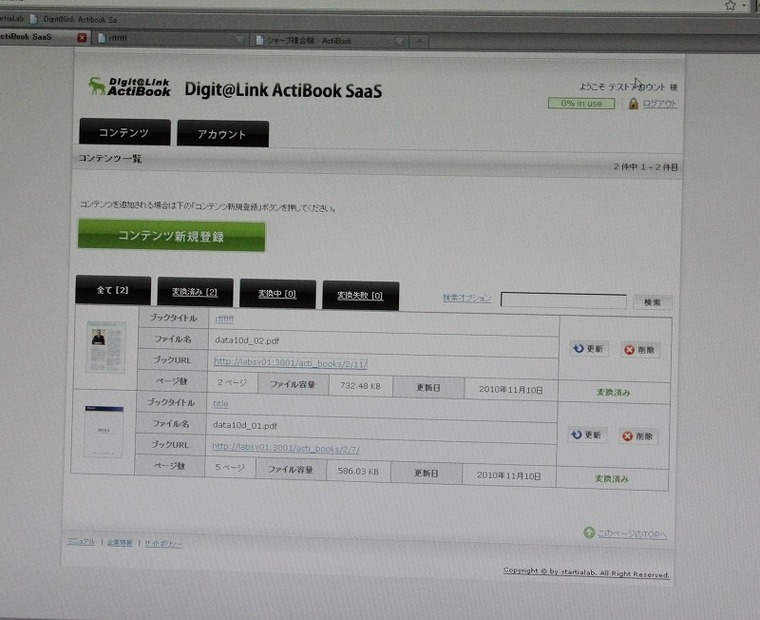The height and width of the screenshot is (620, 760).
Task: Click 削除 for data10d_01.pdf
Action: click(637, 436)
